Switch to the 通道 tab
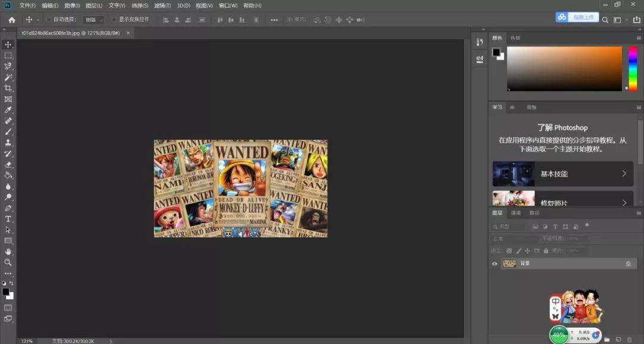 (x=515, y=213)
